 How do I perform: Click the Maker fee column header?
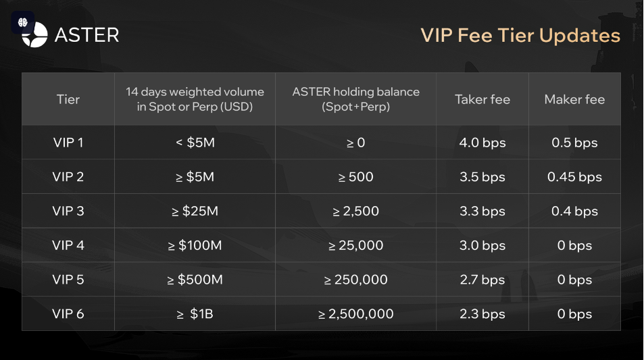coord(574,99)
